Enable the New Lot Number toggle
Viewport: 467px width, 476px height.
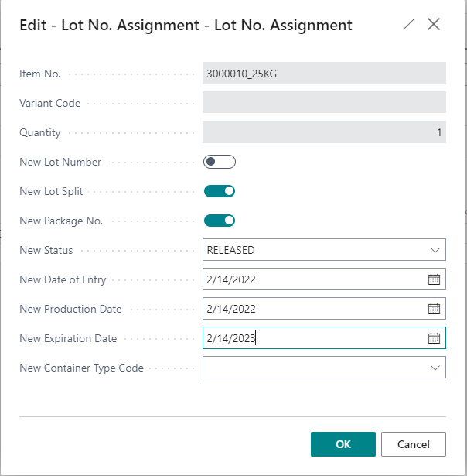tap(220, 162)
